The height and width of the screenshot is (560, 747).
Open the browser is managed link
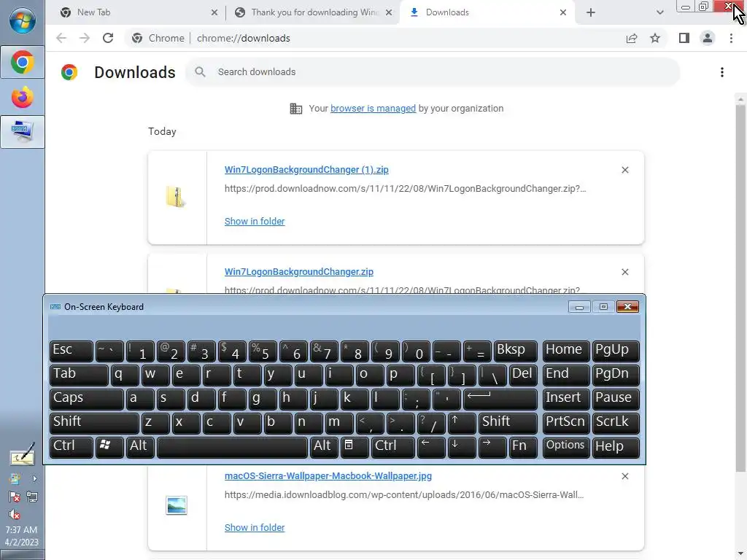coord(373,109)
